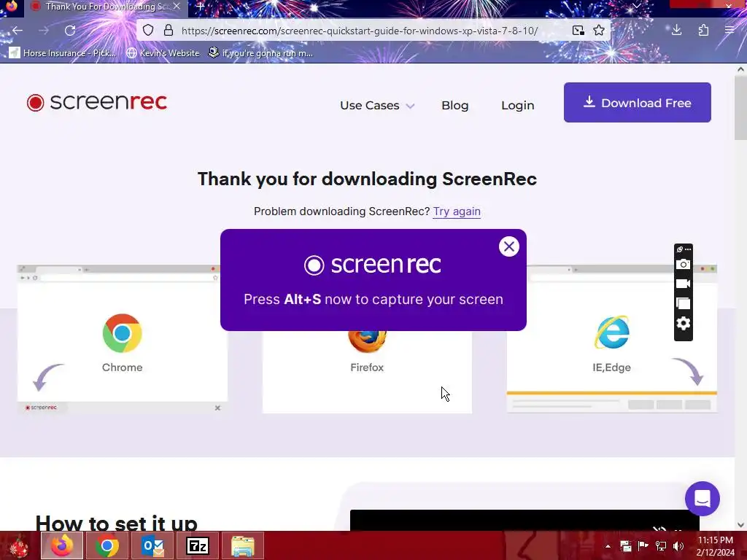Click the ScreenRec screenshot camera icon
747x560 pixels.
[x=683, y=264]
